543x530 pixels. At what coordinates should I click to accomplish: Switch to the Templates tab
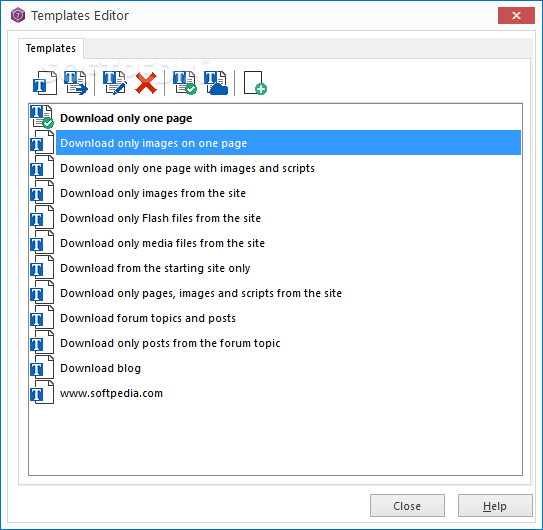click(51, 48)
